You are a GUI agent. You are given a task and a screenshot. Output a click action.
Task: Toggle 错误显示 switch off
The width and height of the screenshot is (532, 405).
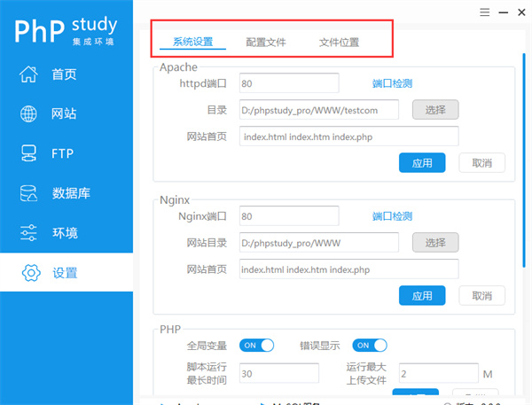pos(370,346)
